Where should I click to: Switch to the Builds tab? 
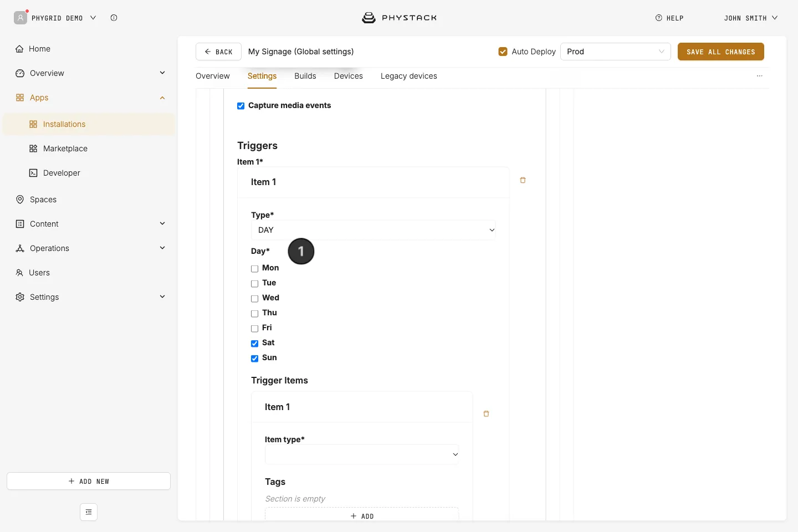[x=305, y=76]
